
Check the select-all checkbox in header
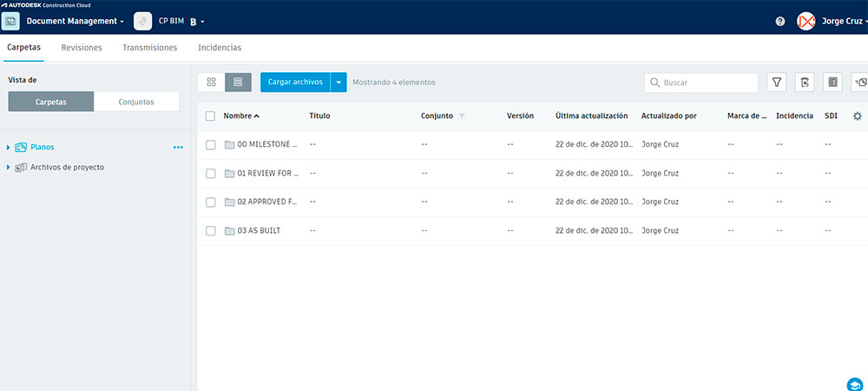(x=210, y=116)
